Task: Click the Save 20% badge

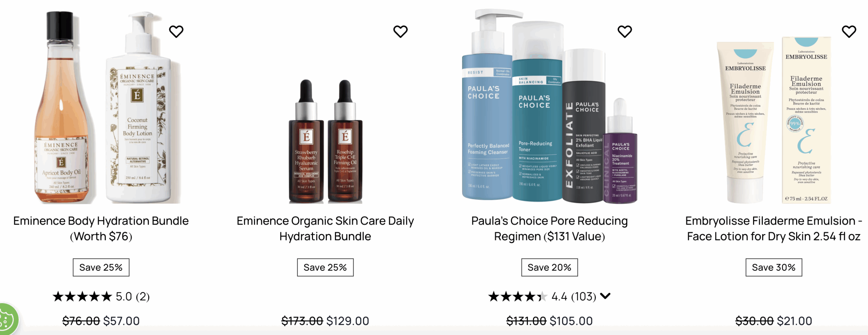Action: click(x=550, y=267)
